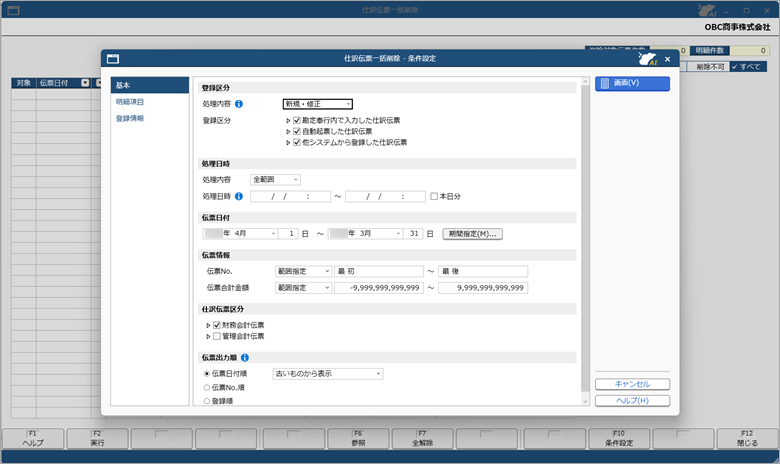Click dialog scrollbar up arrow

(x=585, y=81)
